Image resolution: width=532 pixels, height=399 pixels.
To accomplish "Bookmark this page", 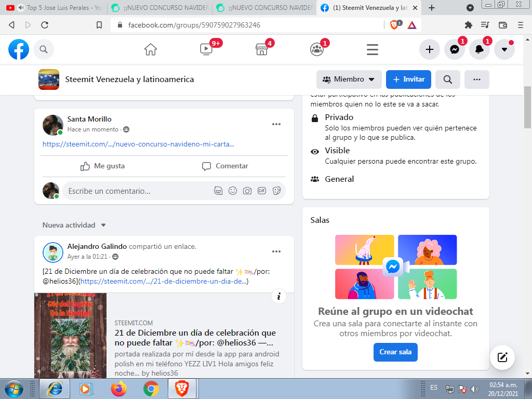I will (x=99, y=25).
